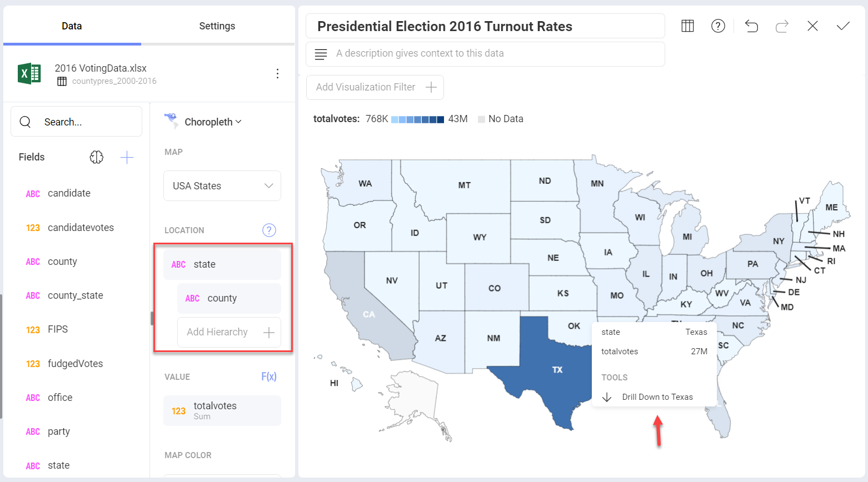Click Add Hierarchy in Location section
868x482 pixels.
229,332
